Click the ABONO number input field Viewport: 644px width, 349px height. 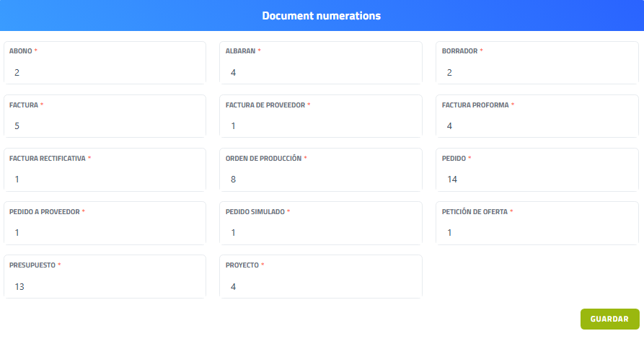click(x=105, y=73)
